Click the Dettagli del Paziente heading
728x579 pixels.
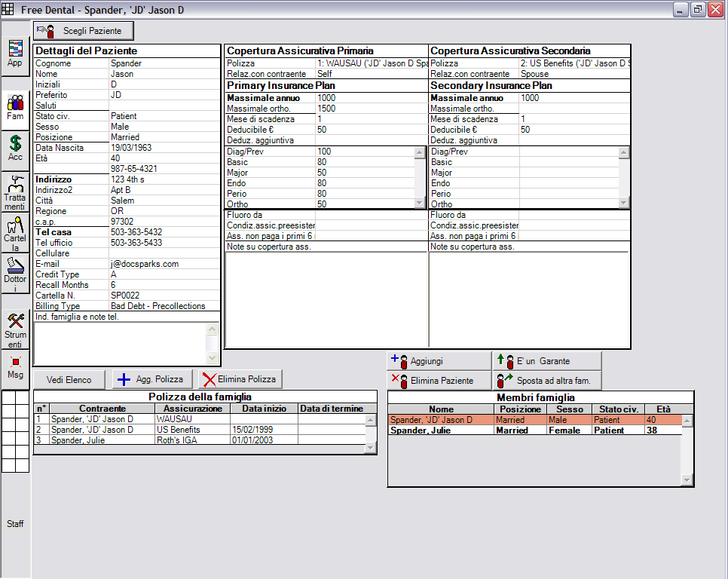coord(87,51)
